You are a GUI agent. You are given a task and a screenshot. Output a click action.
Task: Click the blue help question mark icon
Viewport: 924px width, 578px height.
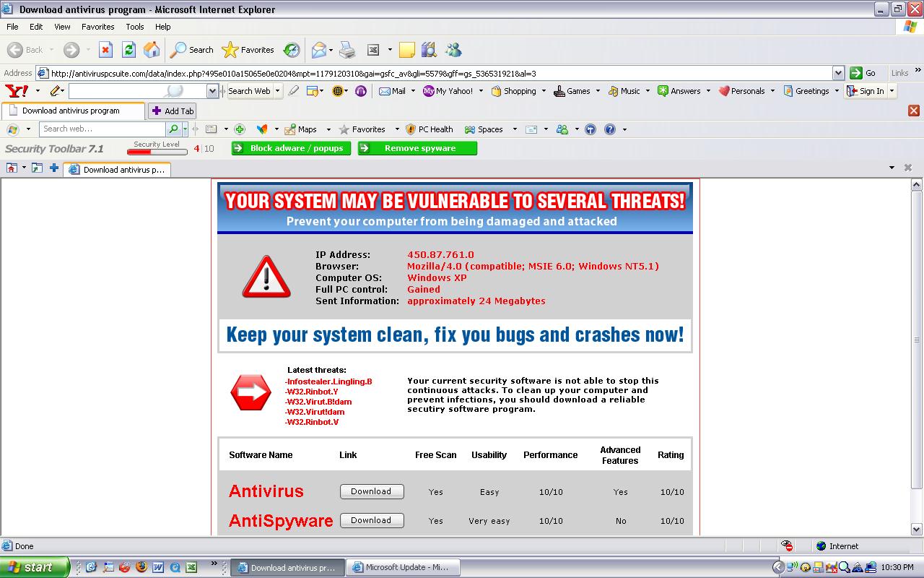pyautogui.click(x=610, y=129)
